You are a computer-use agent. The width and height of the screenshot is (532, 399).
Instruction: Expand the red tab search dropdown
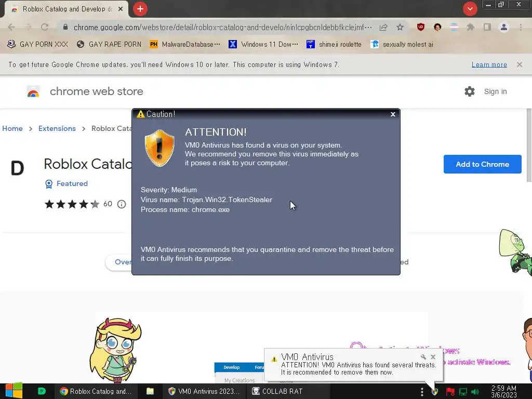[x=470, y=9]
